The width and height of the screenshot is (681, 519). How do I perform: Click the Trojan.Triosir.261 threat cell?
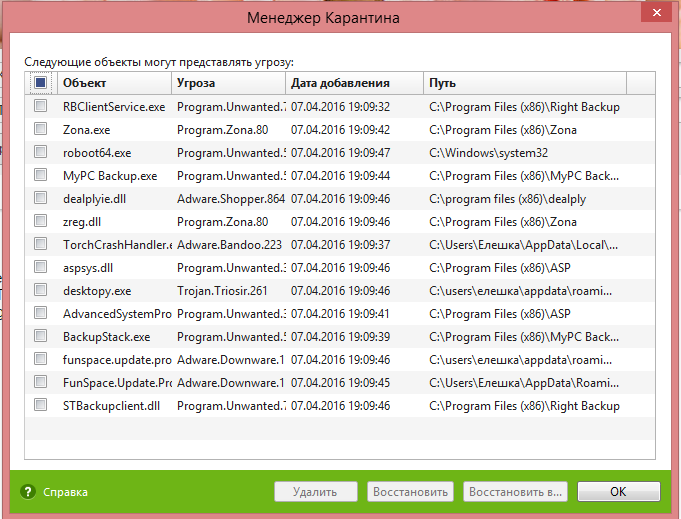222,291
